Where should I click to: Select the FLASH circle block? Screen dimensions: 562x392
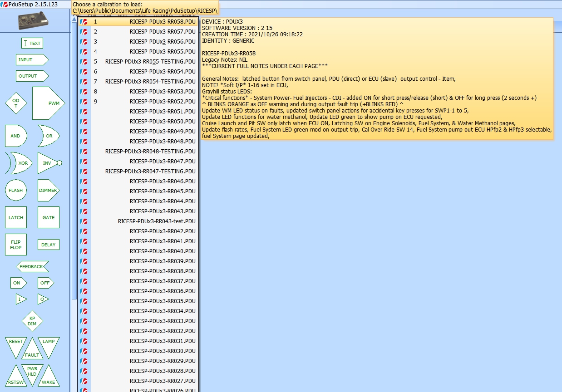[x=16, y=191]
